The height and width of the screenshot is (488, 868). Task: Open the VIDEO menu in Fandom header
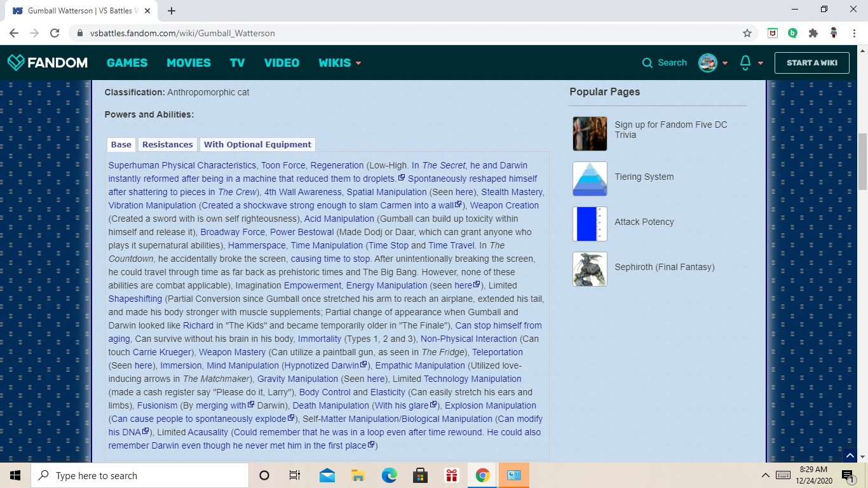tap(281, 63)
